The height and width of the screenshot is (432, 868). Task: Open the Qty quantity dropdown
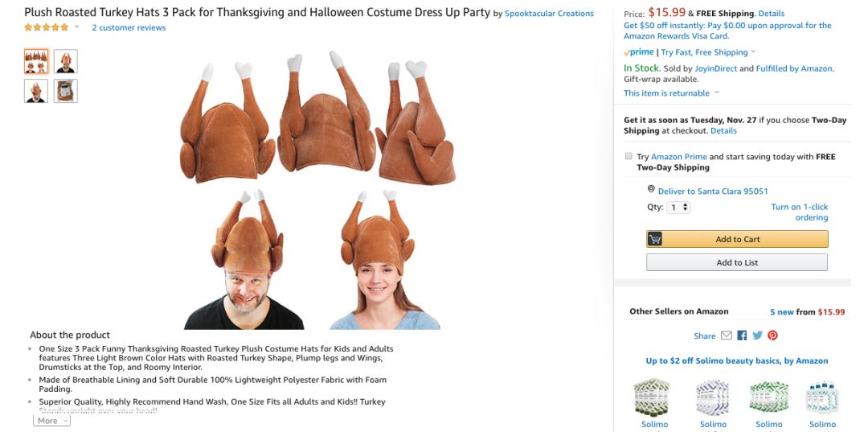[678, 207]
